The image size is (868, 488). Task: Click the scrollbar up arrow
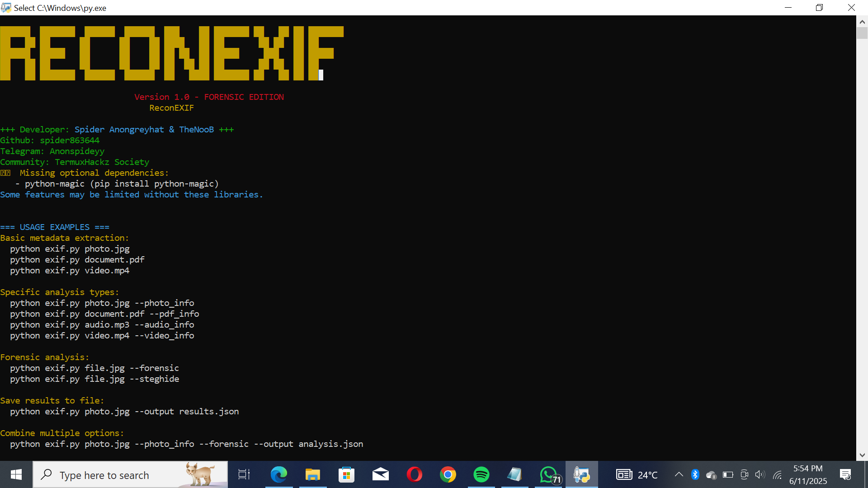click(x=862, y=22)
